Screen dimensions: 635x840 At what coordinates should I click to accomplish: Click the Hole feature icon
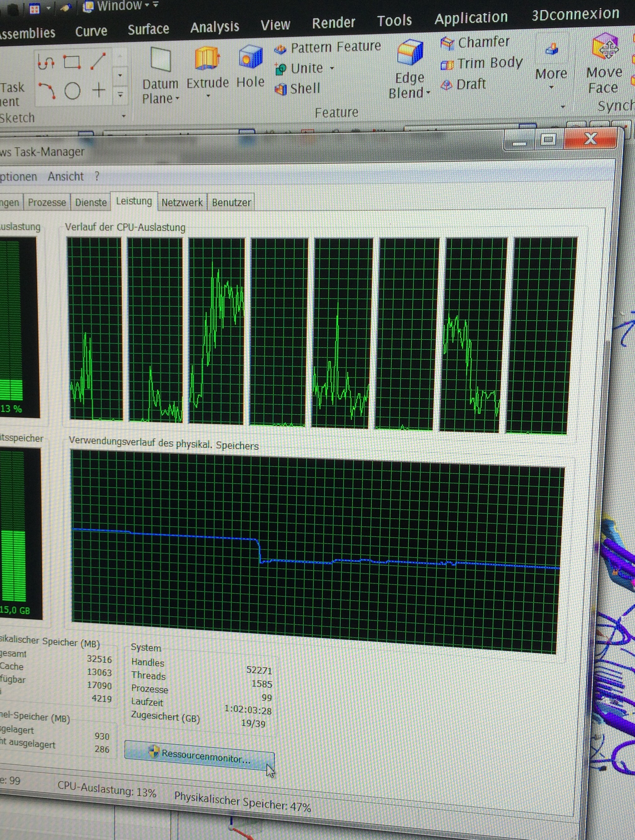click(x=250, y=57)
